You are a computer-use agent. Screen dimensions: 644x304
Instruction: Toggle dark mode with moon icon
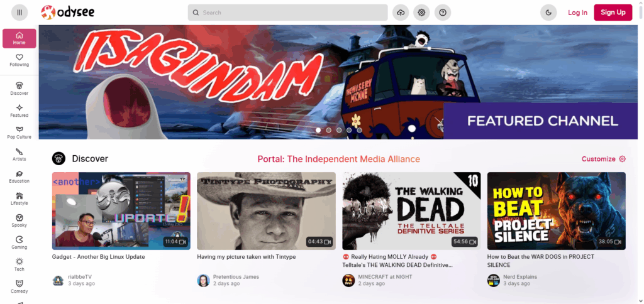(548, 13)
